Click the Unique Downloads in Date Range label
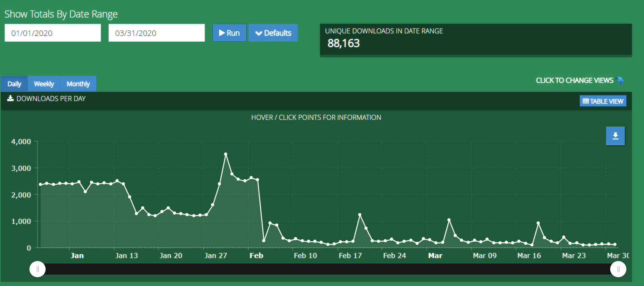The width and height of the screenshot is (644, 286). (384, 31)
